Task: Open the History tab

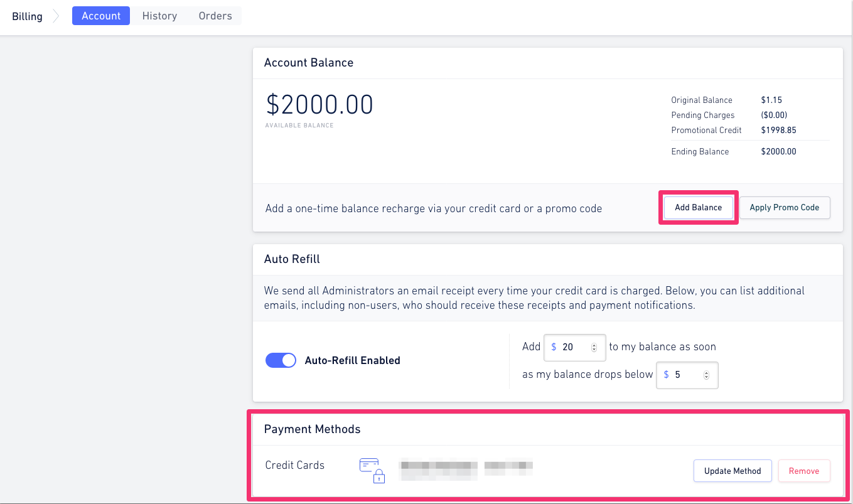Action: 159,16
